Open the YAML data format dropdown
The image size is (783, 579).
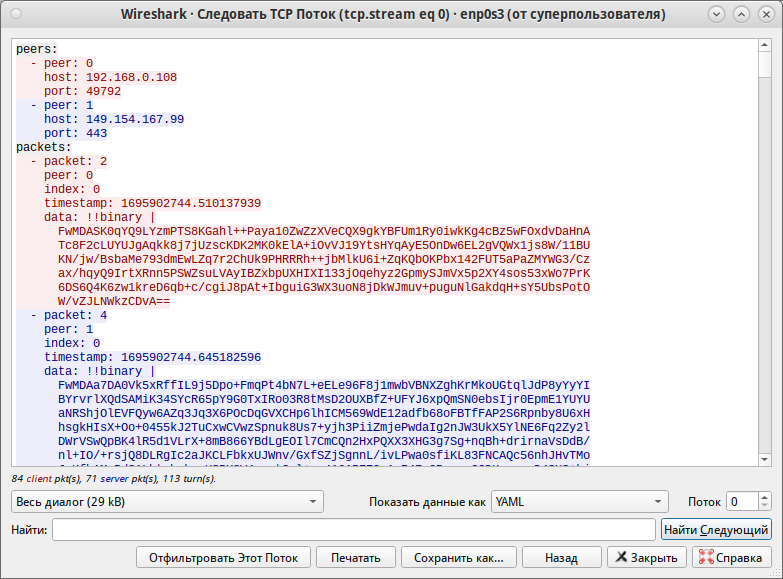tap(580, 502)
